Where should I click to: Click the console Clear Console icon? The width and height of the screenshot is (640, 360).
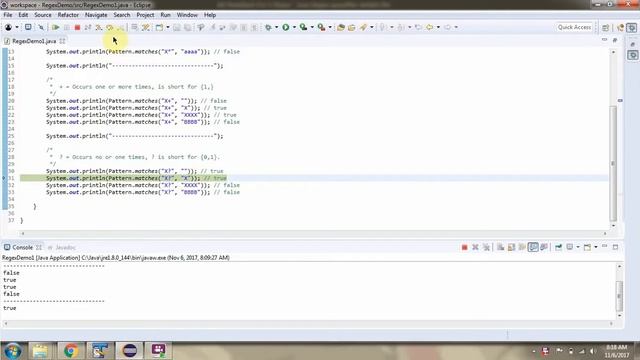[500, 247]
